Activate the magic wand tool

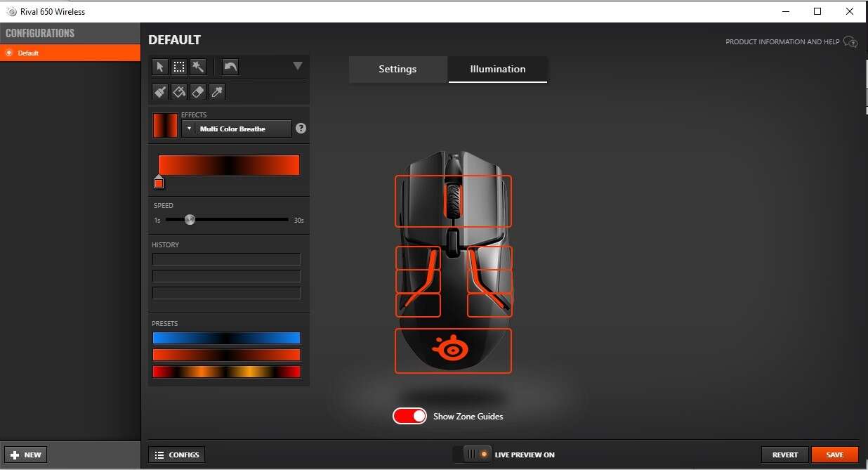[198, 67]
